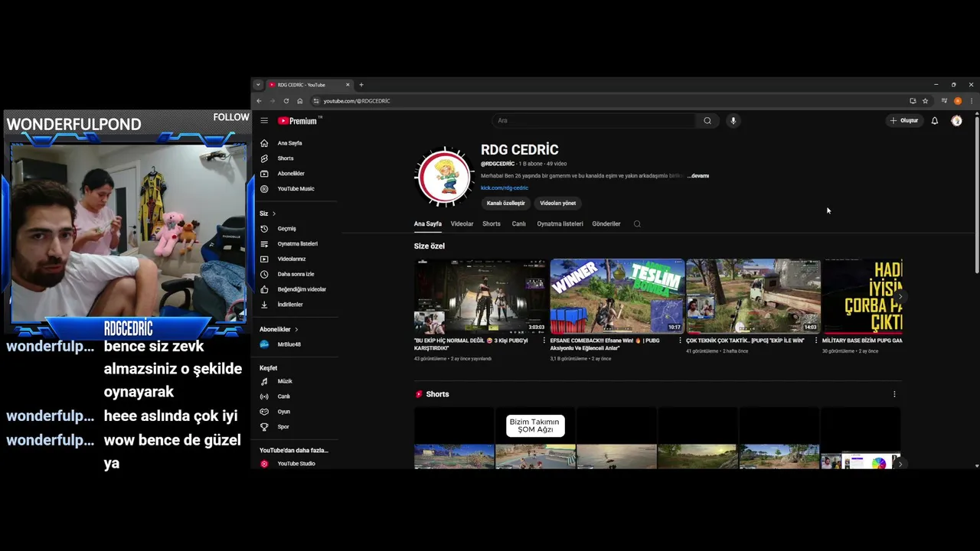Click the RDG CEDRİC channel avatar

pyautogui.click(x=444, y=176)
